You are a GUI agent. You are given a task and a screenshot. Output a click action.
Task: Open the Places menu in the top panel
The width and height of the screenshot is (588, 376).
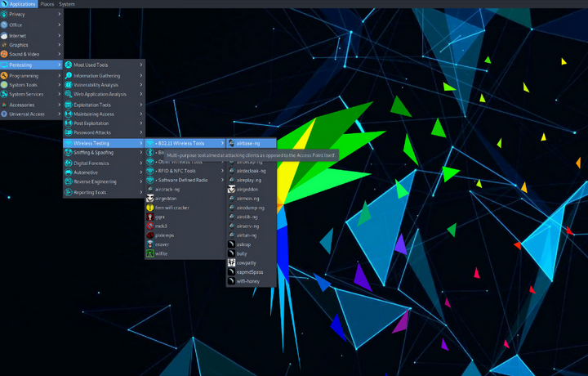tap(47, 4)
